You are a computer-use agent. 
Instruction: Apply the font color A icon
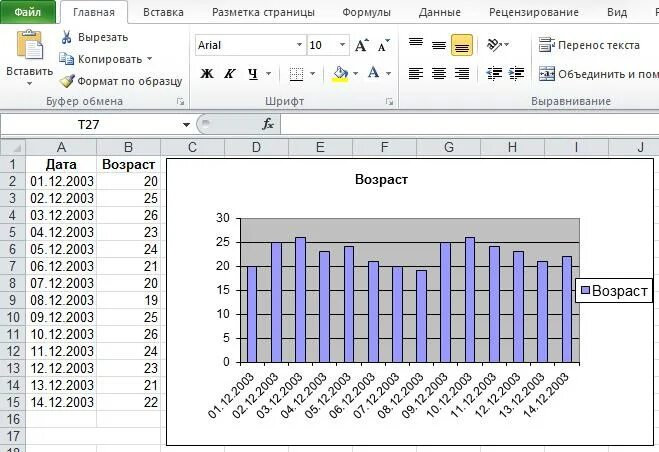[374, 73]
